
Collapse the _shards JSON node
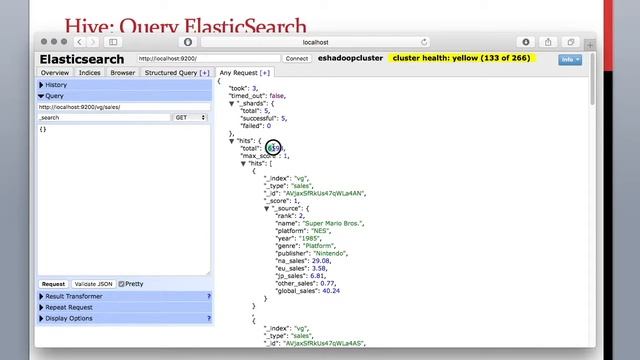pyautogui.click(x=231, y=104)
